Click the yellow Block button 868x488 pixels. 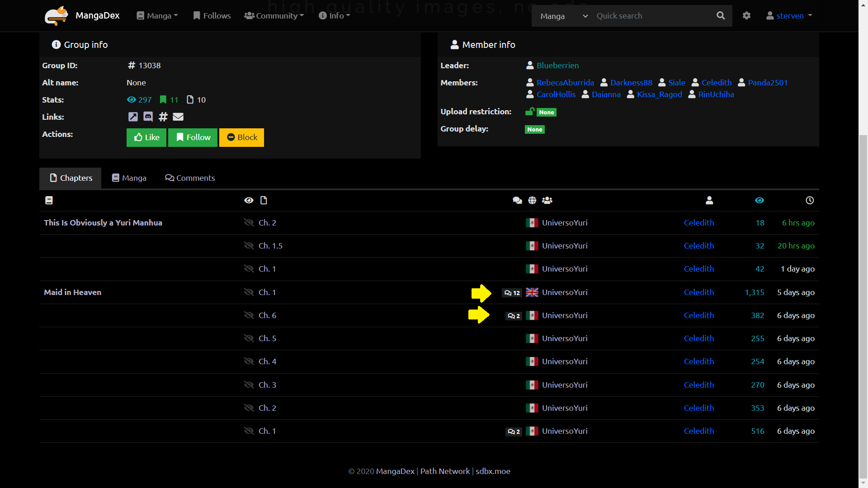click(x=242, y=137)
